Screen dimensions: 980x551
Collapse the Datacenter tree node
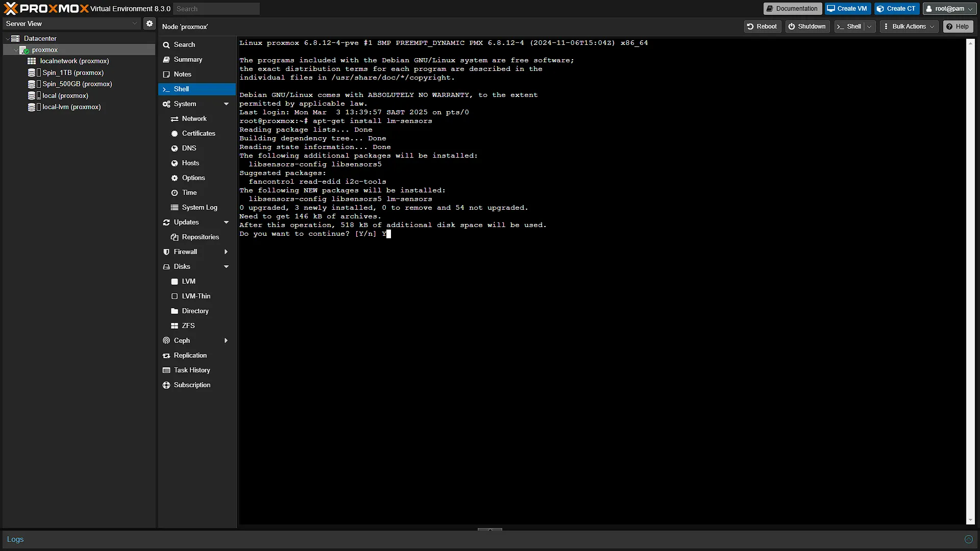(7, 39)
